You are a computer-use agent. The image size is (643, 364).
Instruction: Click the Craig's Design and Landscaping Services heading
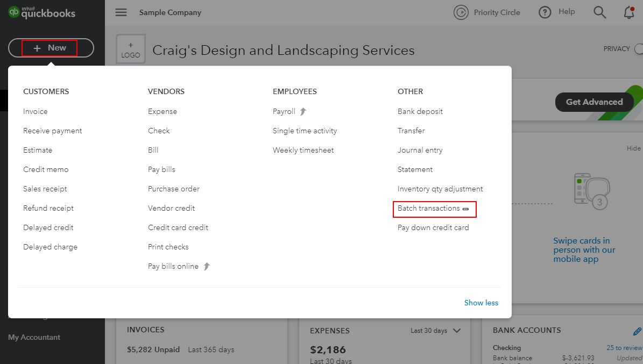pyautogui.click(x=284, y=50)
